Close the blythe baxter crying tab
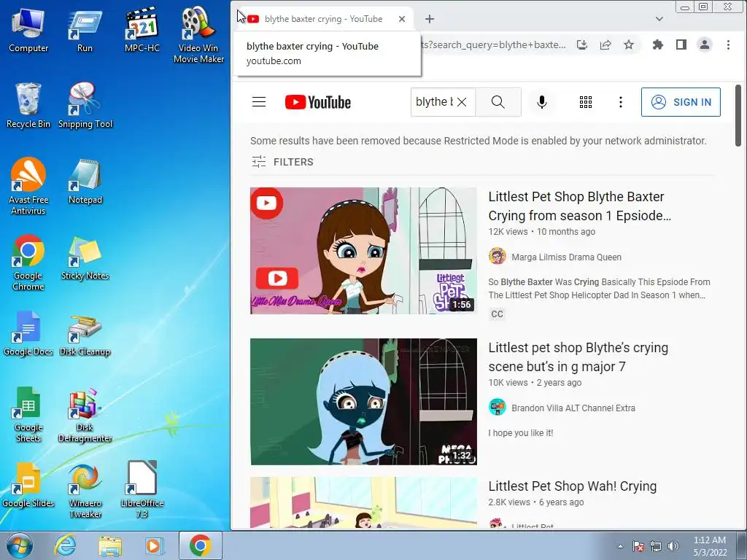Viewport: 747px width, 560px height. coord(402,19)
